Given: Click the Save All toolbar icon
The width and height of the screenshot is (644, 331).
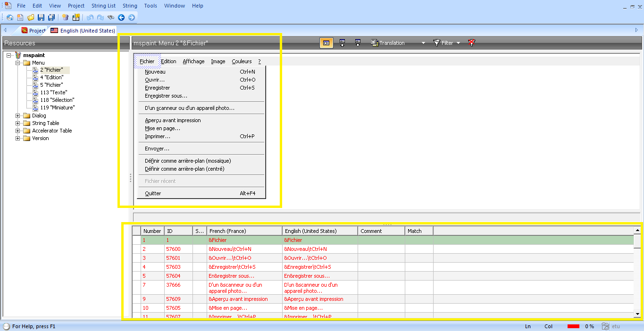Looking at the screenshot, I should 52,17.
